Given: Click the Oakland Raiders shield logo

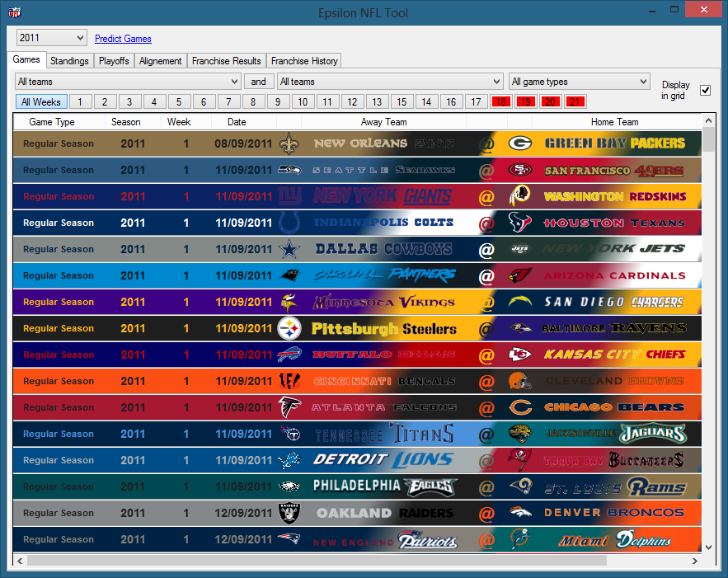Looking at the screenshot, I should pos(289,513).
